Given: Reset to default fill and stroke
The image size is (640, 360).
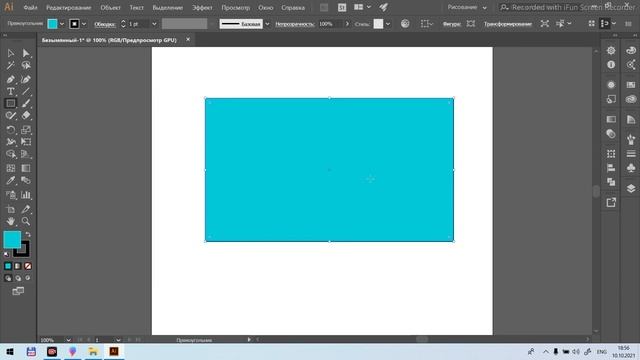Looking at the screenshot, I should 7,254.
